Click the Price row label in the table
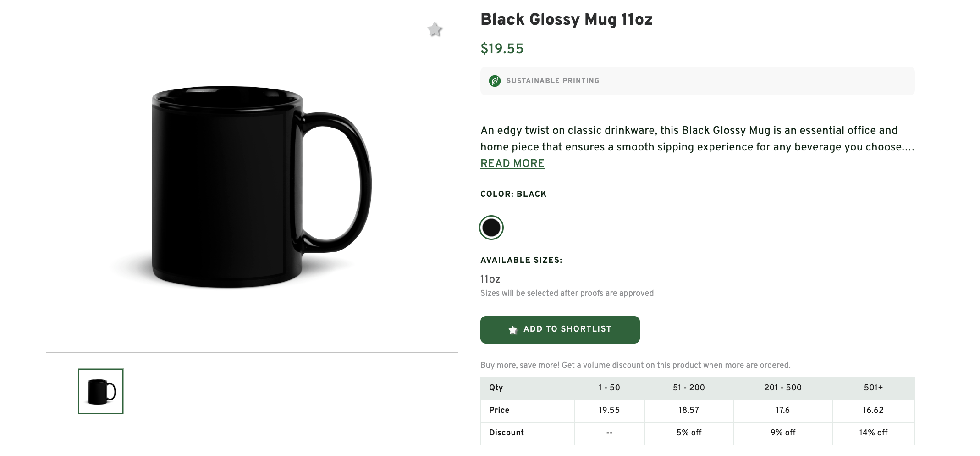980x456 pixels. click(x=499, y=410)
